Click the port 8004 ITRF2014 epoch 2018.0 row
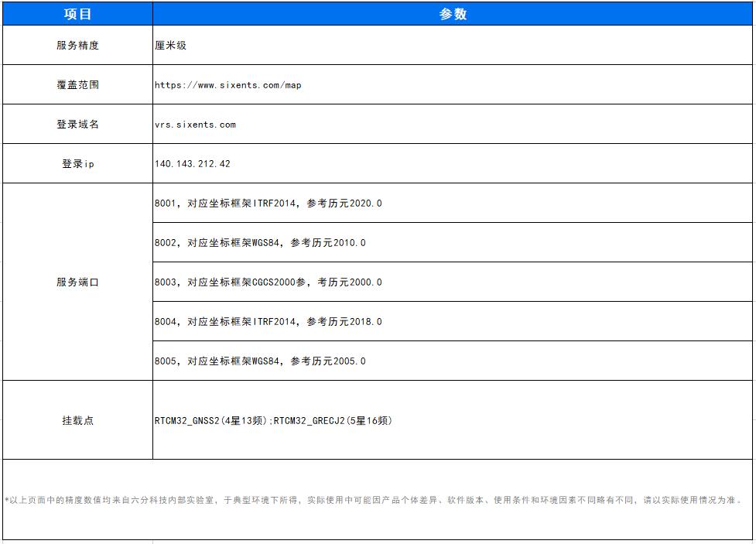The height and width of the screenshot is (544, 756). click(x=268, y=322)
